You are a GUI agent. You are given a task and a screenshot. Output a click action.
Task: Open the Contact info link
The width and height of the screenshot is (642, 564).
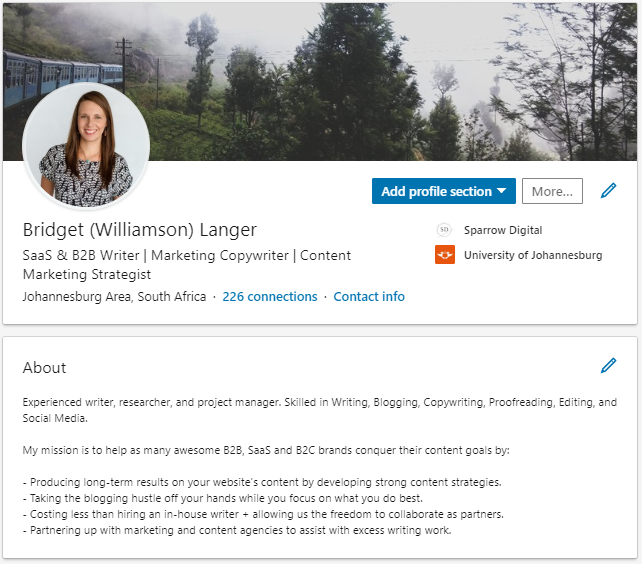coord(369,297)
